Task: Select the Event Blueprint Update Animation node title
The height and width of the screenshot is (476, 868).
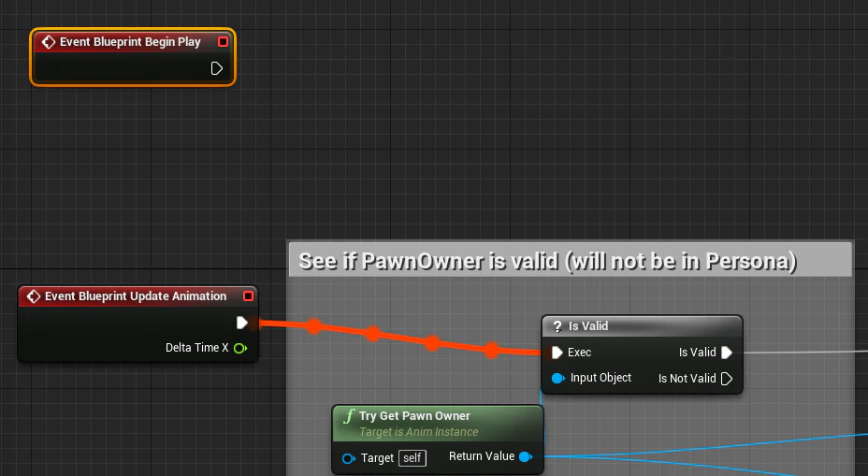Action: [136, 296]
